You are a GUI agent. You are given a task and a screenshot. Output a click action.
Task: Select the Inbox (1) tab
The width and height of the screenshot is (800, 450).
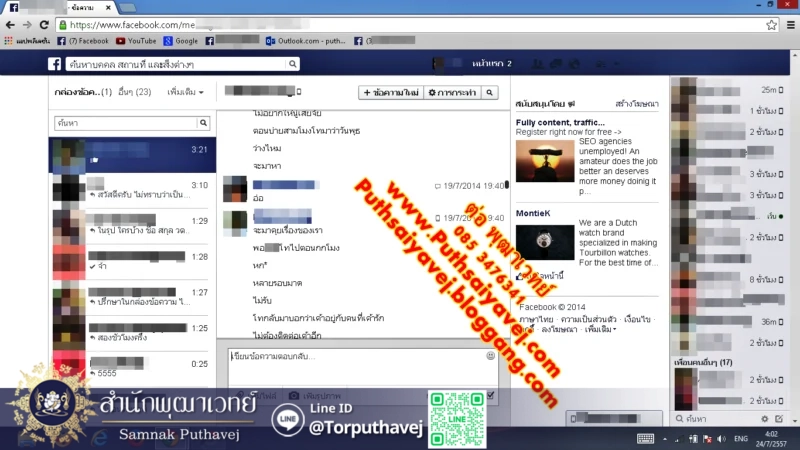pos(82,92)
